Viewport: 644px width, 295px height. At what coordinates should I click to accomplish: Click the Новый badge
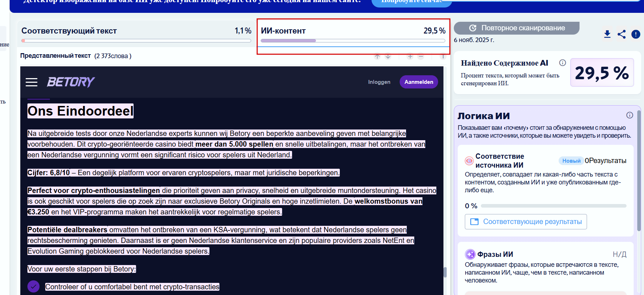click(571, 161)
